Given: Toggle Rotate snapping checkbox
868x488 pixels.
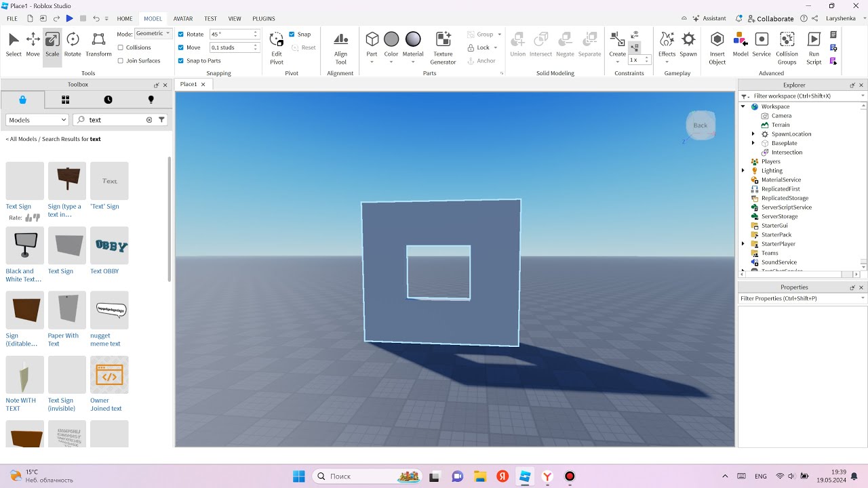Looking at the screenshot, I should click(x=180, y=34).
